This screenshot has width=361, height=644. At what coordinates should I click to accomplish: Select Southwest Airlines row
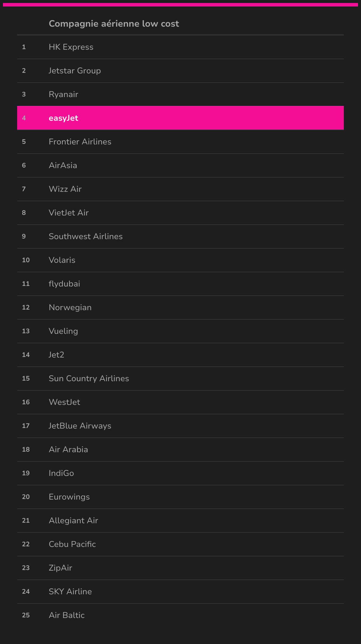click(180, 236)
